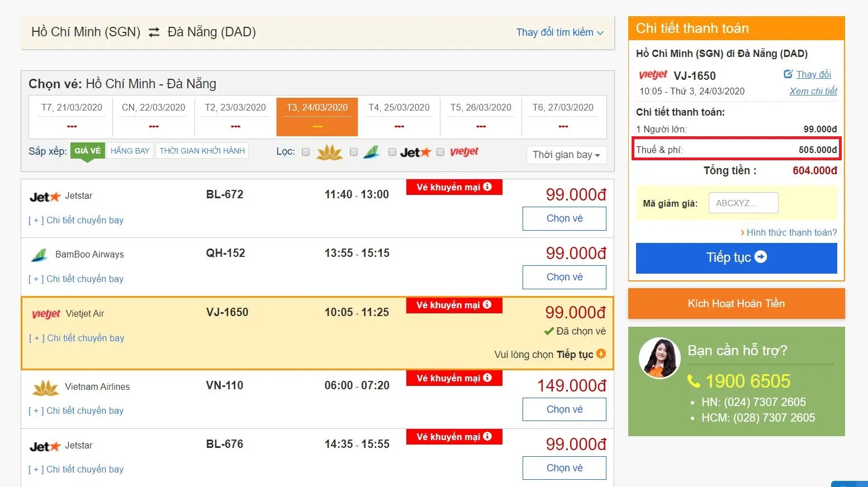868x487 pixels.
Task: Open the Thời gian bay dropdown
Action: [x=566, y=155]
